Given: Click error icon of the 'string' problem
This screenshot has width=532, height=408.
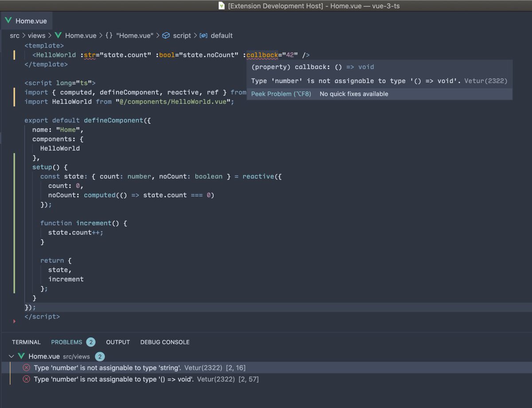Looking at the screenshot, I should click(x=26, y=368).
